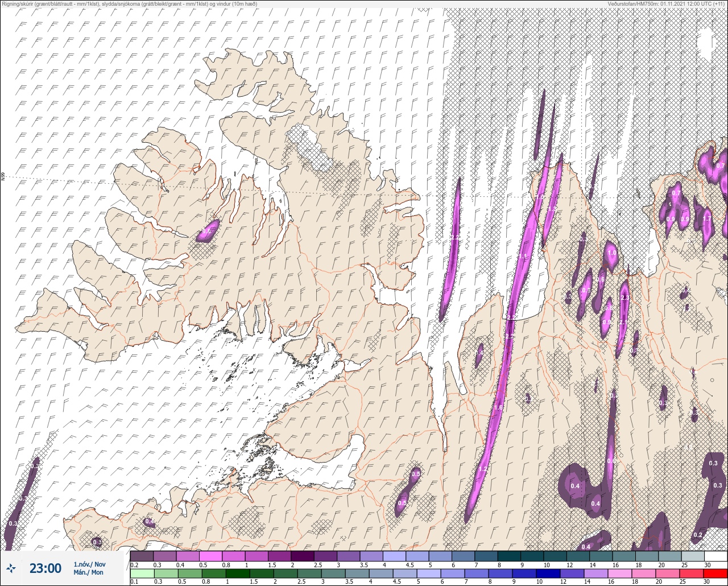Click the 'Mán./ Mon' weekday label

pyautogui.click(x=89, y=572)
